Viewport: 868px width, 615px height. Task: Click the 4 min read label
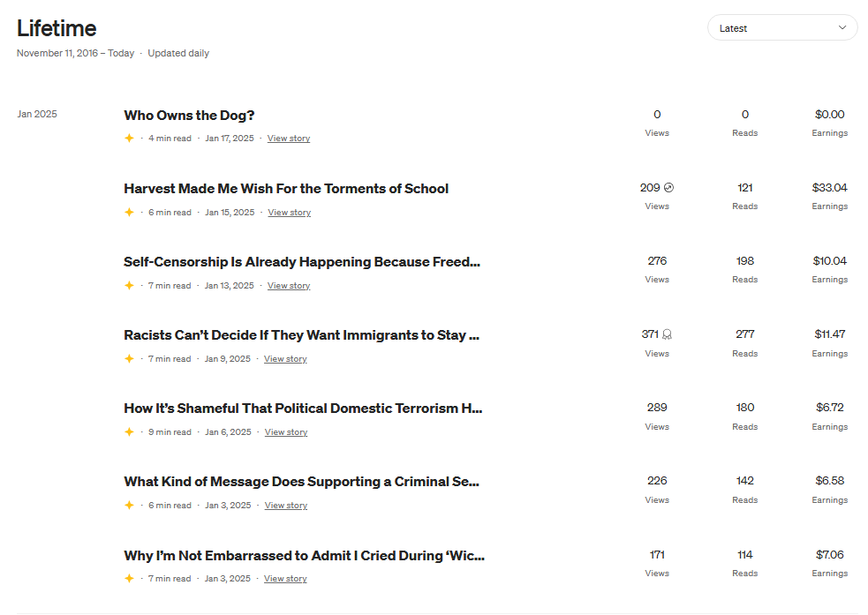point(170,139)
